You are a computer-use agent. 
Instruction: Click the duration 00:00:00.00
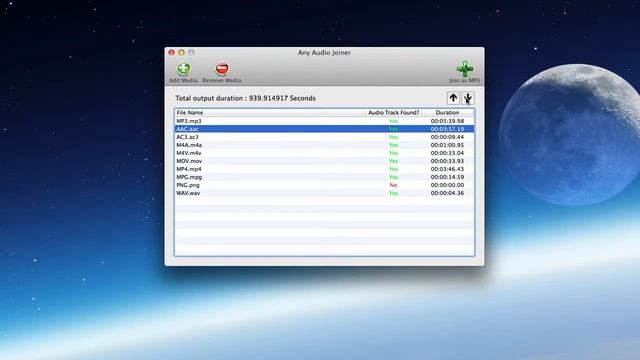pos(447,185)
